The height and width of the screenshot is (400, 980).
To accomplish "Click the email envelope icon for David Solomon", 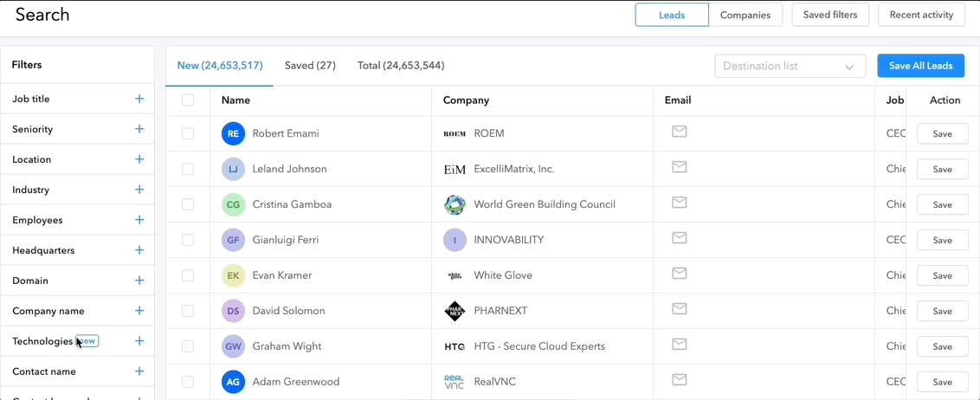I will pos(680,309).
